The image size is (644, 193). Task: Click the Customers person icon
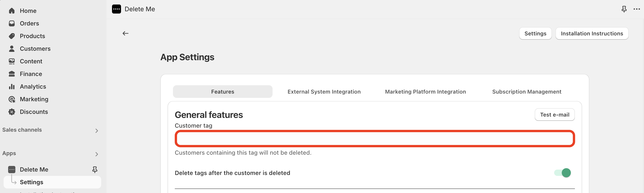(x=12, y=49)
